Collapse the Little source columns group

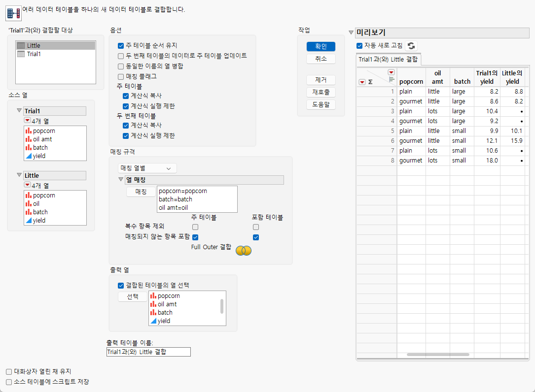19,175
